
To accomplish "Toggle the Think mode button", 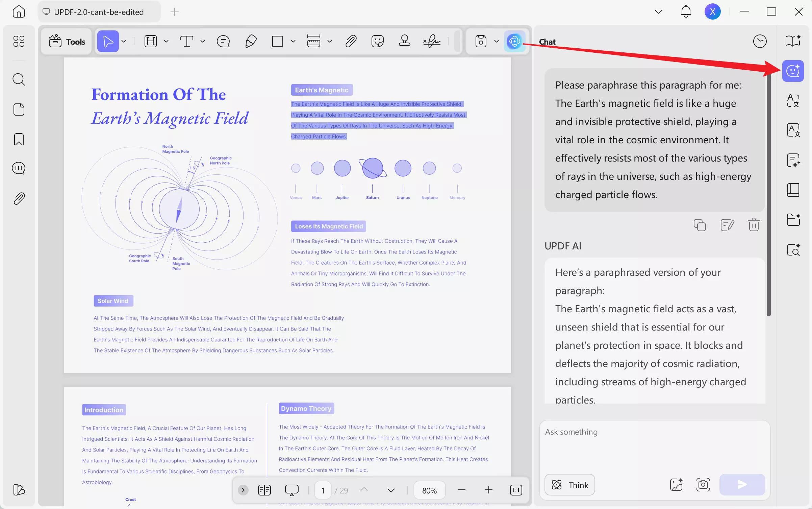I will pos(569,485).
